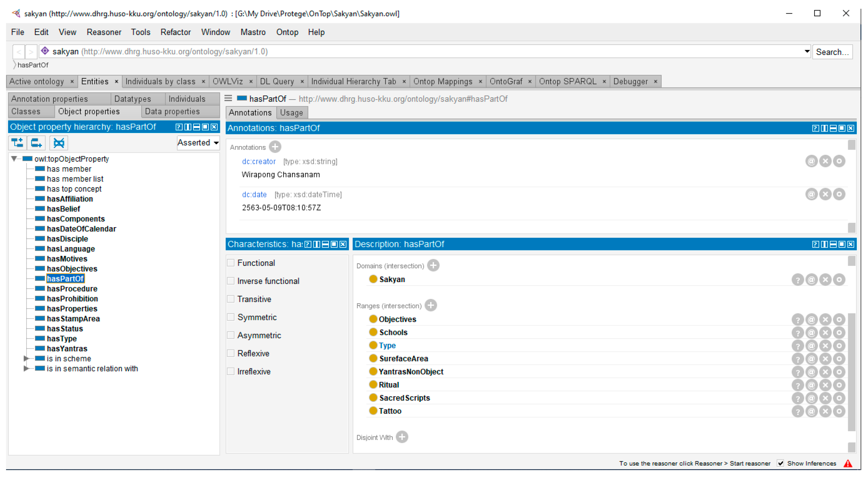Toggle the Show Inferences checkbox

coord(780,463)
